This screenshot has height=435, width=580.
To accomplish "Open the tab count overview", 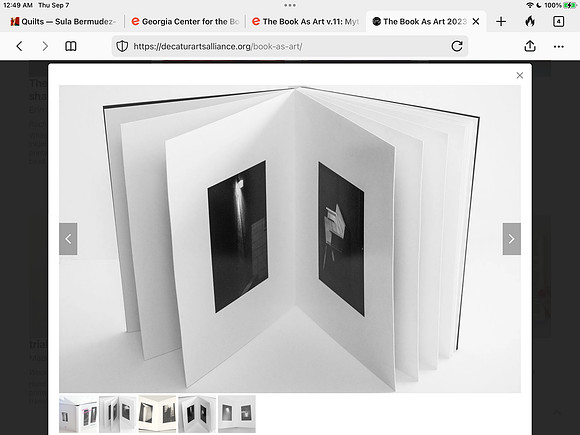I will (x=559, y=21).
